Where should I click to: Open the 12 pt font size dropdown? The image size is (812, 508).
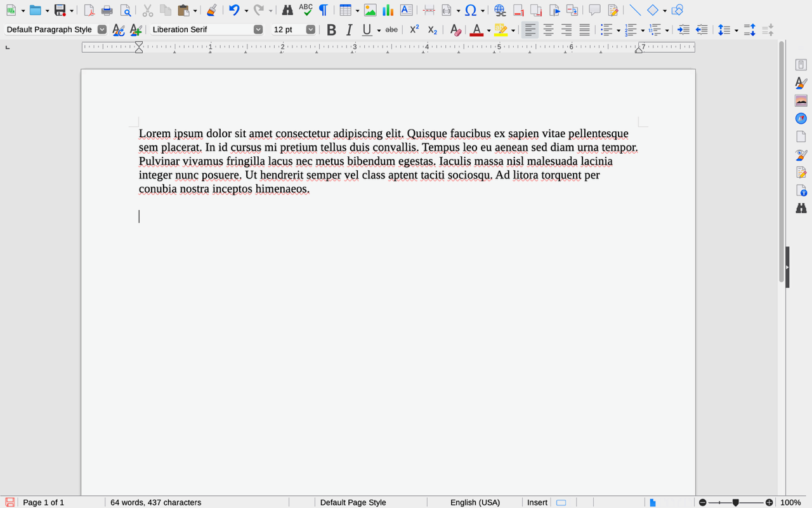(x=310, y=29)
